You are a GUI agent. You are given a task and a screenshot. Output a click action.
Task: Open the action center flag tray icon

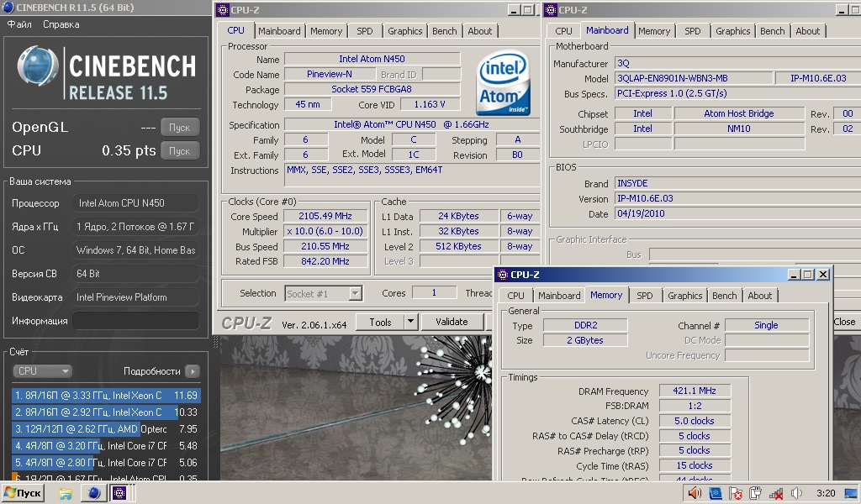735,493
